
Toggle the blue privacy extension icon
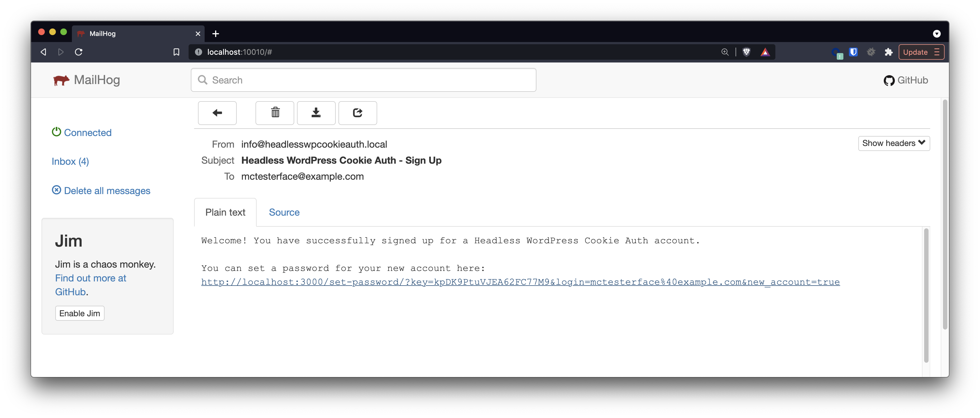pyautogui.click(x=853, y=52)
